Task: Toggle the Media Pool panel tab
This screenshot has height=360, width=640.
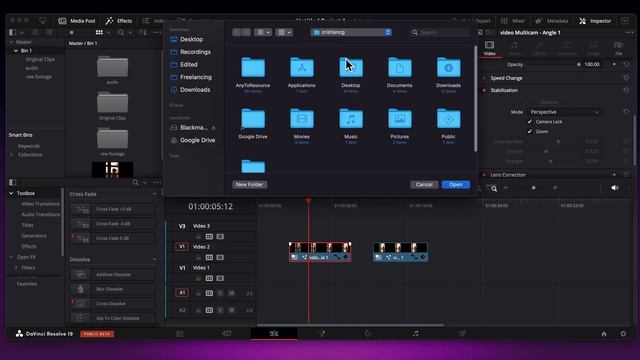Action: coord(77,21)
